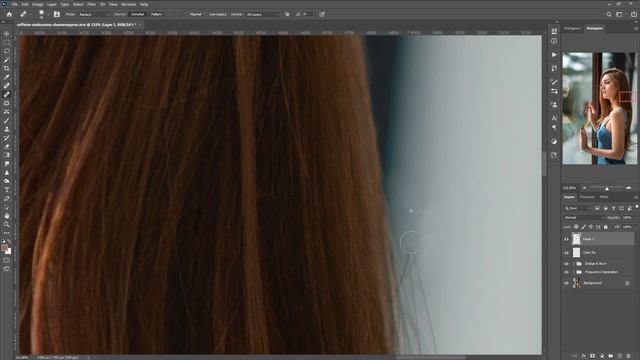Click the Share icon at top right
Viewport: 640px width, 360px height.
[x=633, y=14]
